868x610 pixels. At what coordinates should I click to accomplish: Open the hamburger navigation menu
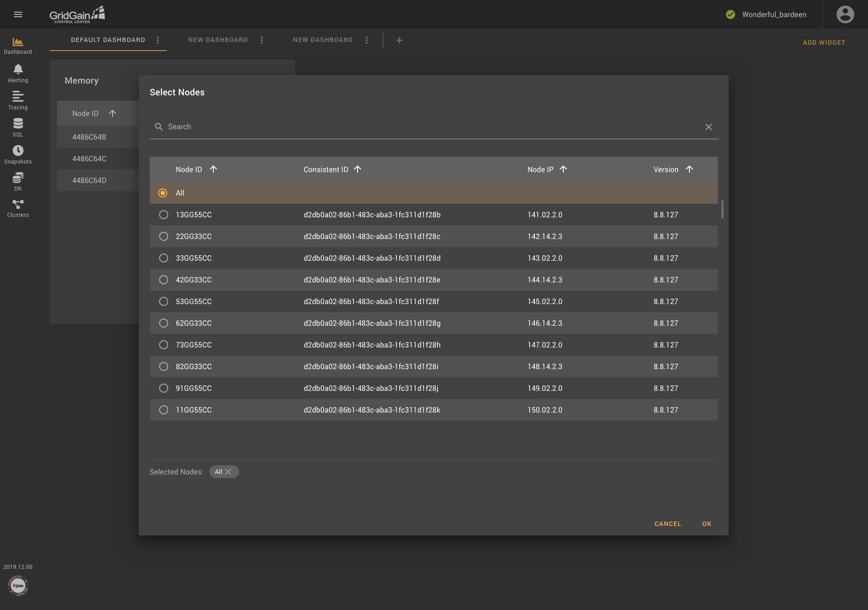pyautogui.click(x=18, y=14)
